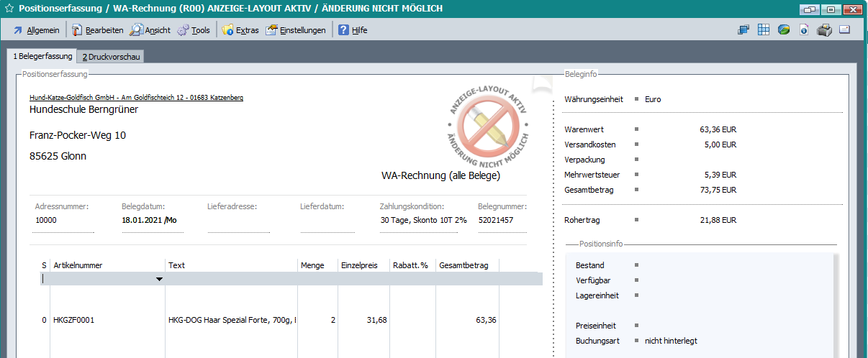Open the Ansicht menu
868x358 pixels.
click(150, 30)
